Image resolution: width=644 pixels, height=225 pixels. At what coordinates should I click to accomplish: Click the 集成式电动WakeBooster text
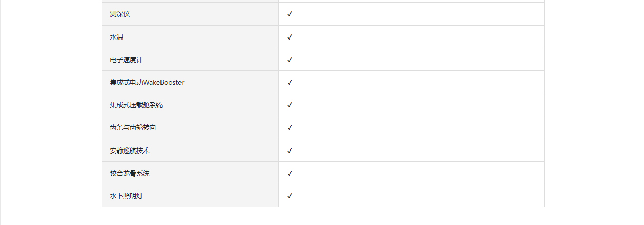[x=147, y=82]
